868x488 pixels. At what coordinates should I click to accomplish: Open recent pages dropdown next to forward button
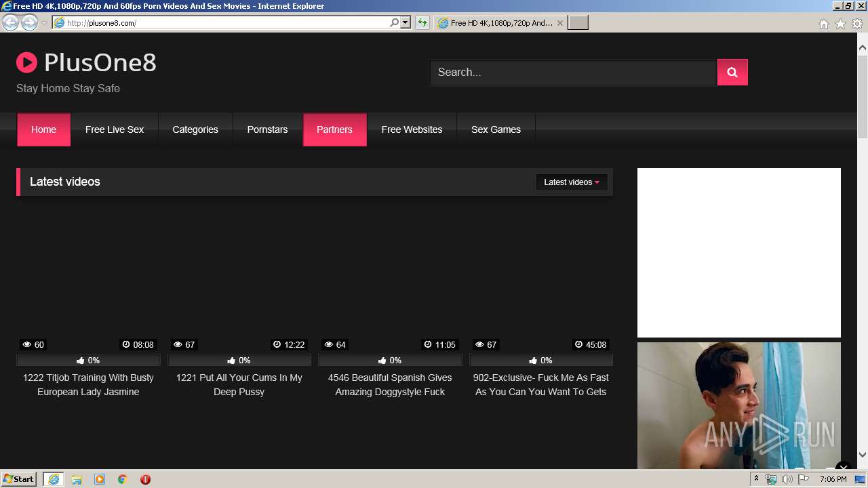tap(44, 23)
